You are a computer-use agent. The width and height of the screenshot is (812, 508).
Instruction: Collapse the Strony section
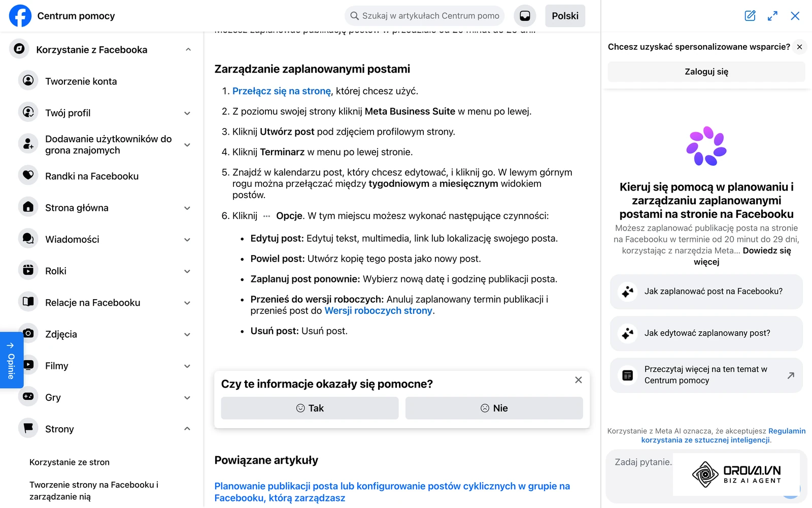coord(187,429)
